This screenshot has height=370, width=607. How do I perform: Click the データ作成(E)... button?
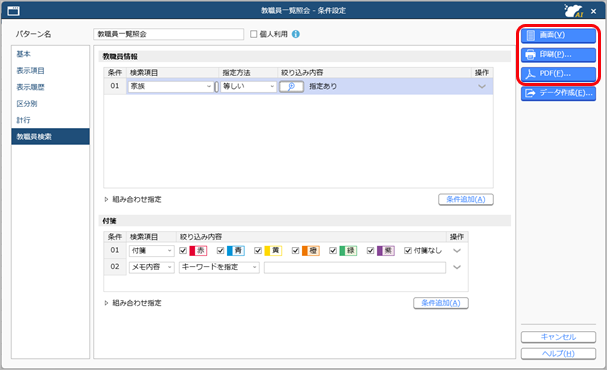558,93
